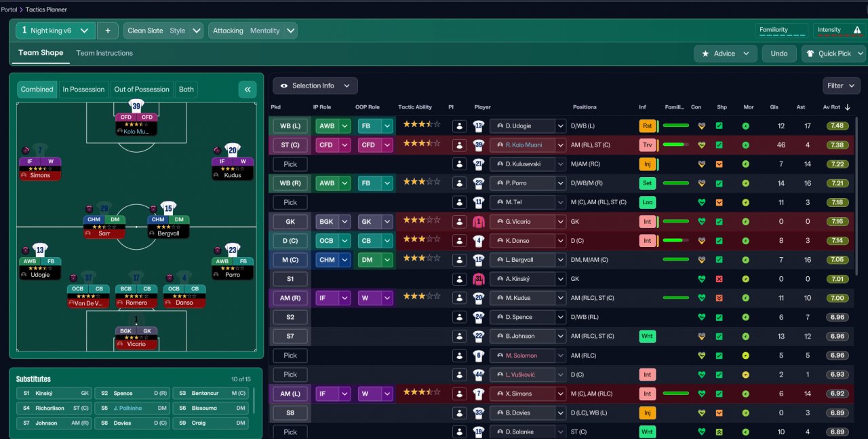868x439 pixels.
Task: Select the Team Shape tab
Action: point(41,53)
